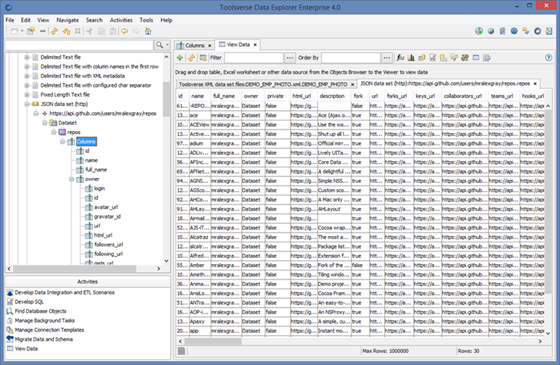Screen dimensions: 560x365
Task: Open the Develop SQL activity
Action: pyautogui.click(x=29, y=302)
